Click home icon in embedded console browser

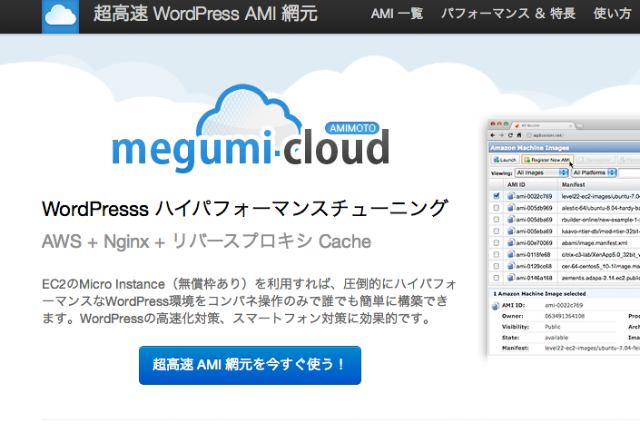click(519, 135)
